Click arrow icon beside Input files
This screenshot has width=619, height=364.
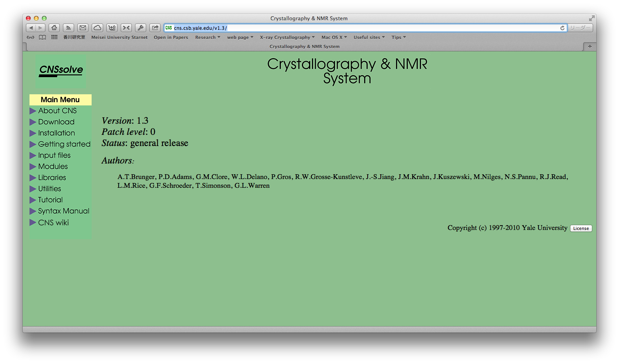pos(33,156)
